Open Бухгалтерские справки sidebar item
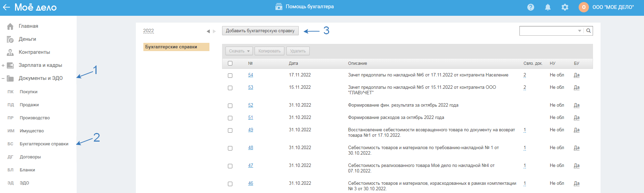This screenshot has height=193, width=644. (44, 144)
